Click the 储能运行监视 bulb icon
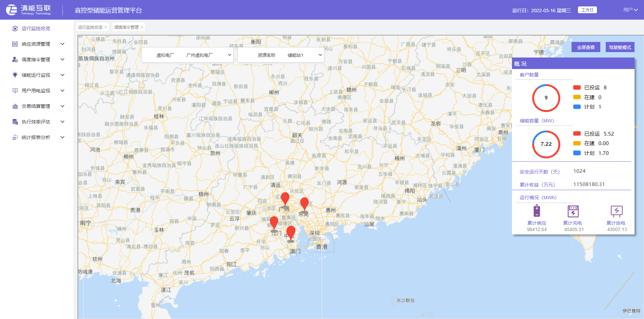 [15, 75]
